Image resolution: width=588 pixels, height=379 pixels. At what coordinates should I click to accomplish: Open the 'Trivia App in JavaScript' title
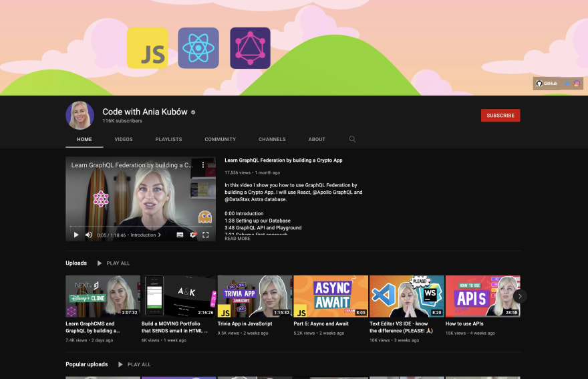[x=245, y=324]
